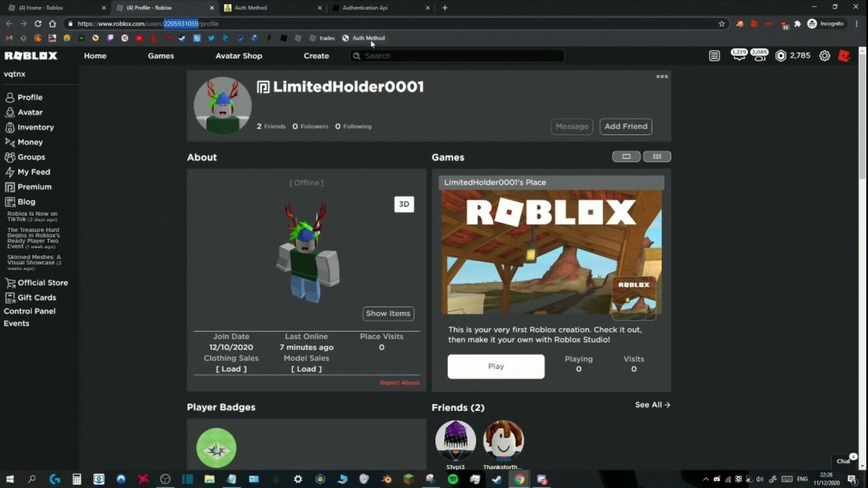Select the Chat bubble icon

845,460
